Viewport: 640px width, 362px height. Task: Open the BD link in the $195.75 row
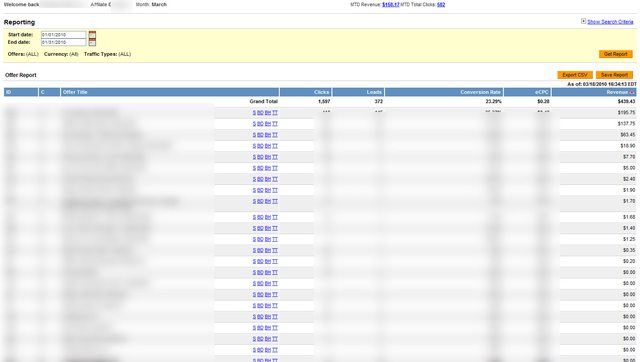(260, 113)
